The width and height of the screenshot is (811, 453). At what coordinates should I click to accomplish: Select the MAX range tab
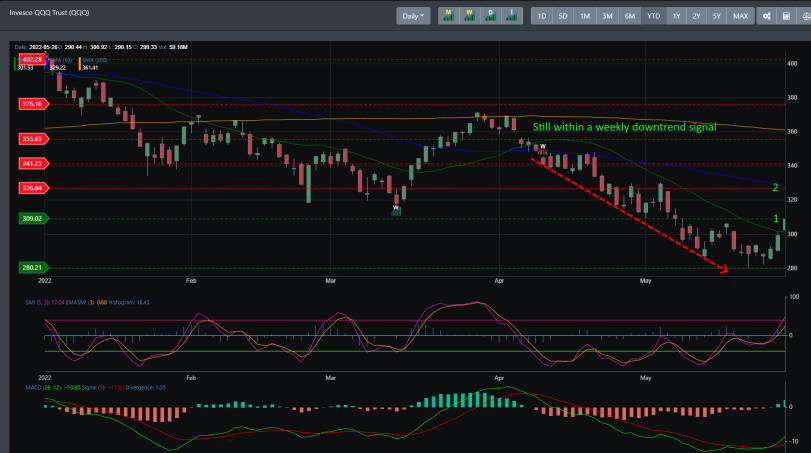741,16
